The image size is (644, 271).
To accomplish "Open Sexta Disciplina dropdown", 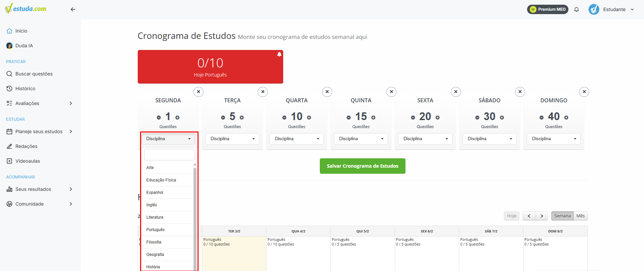I will (x=425, y=139).
